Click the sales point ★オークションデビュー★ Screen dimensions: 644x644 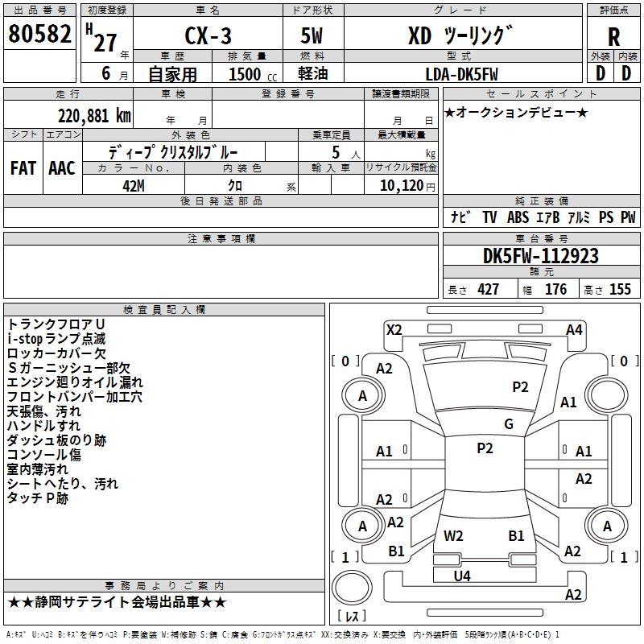tap(516, 112)
